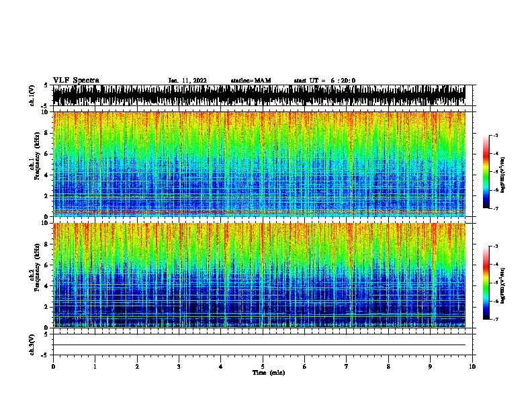The image size is (532, 411).
Task: Click the ch.2 Frequency (kHz) axis label
Action: 35,267
